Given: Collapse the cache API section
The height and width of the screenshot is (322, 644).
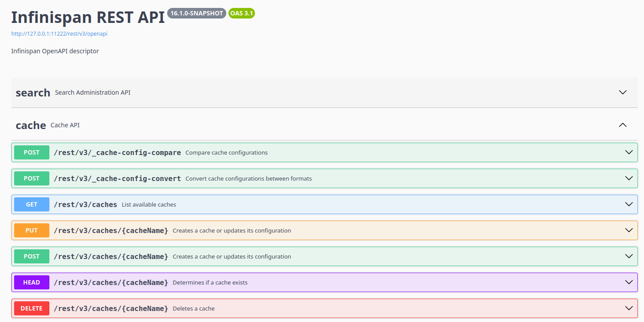Looking at the screenshot, I should pyautogui.click(x=622, y=125).
